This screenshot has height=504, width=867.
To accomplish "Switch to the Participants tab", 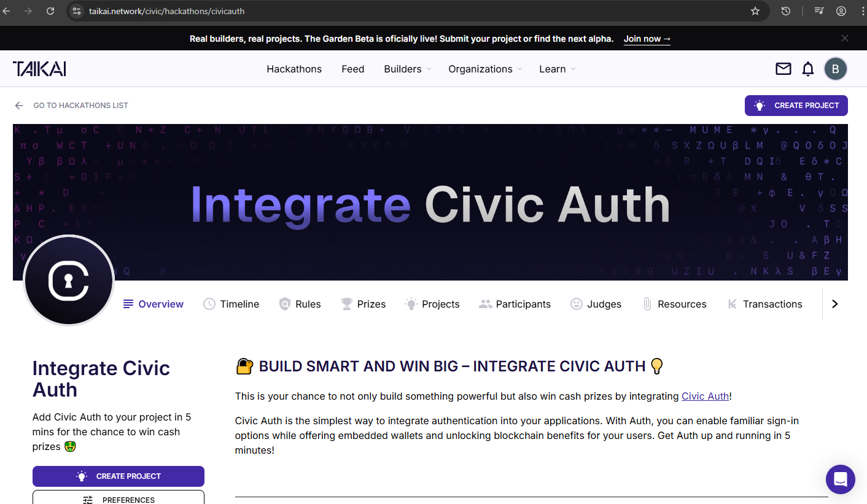I will pyautogui.click(x=515, y=304).
